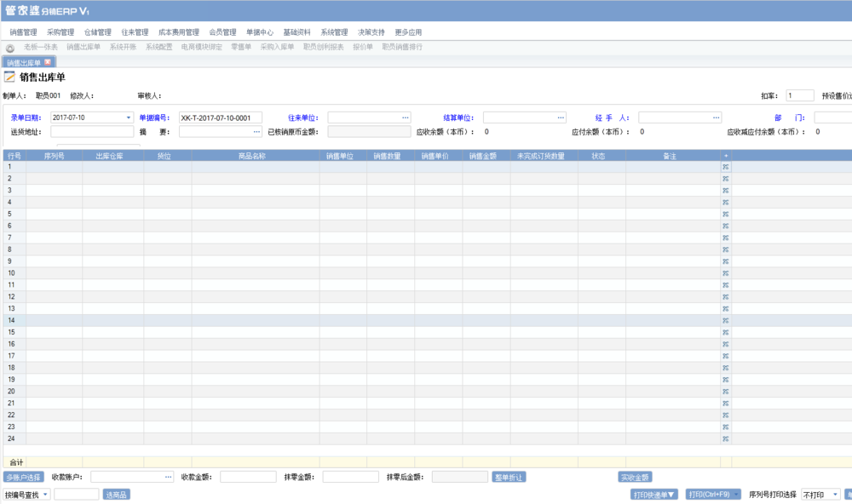Expand the 打印快递单 dropdown button
Image resolution: width=852 pixels, height=504 pixels.
click(x=654, y=495)
